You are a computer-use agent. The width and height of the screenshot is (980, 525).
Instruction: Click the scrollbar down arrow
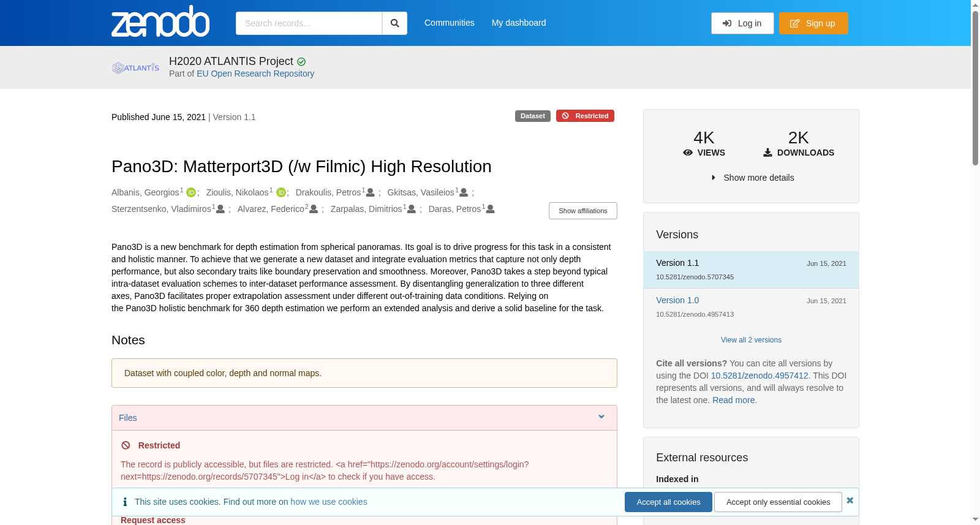[975, 519]
